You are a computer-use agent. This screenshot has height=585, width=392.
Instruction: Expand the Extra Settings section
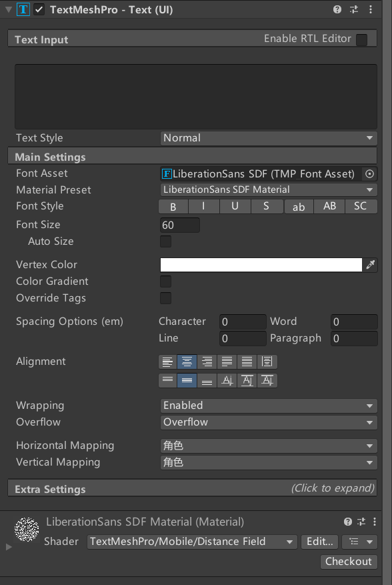point(193,488)
